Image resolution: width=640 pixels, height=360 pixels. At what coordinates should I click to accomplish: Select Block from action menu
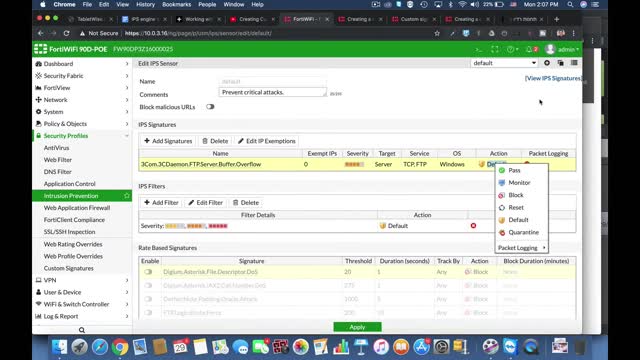coord(521,195)
